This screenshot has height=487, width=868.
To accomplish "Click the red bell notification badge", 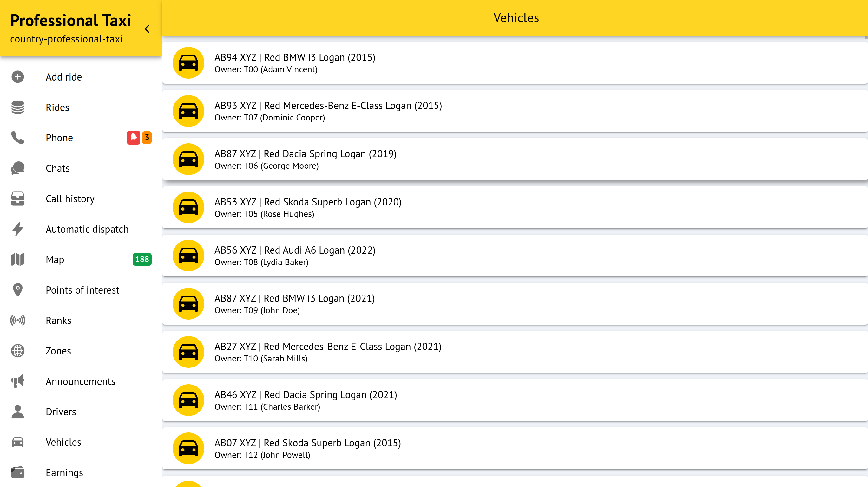I will (134, 137).
